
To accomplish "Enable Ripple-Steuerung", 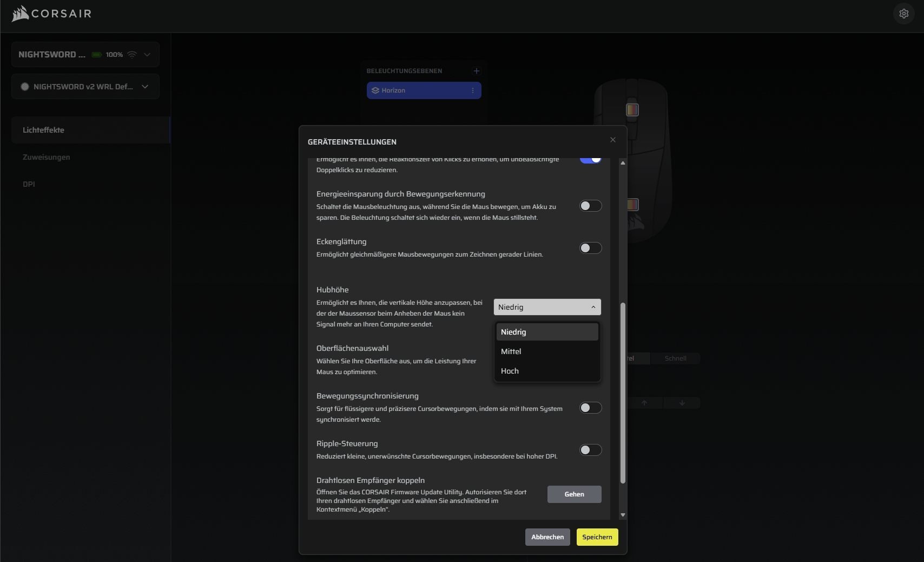I will (590, 450).
